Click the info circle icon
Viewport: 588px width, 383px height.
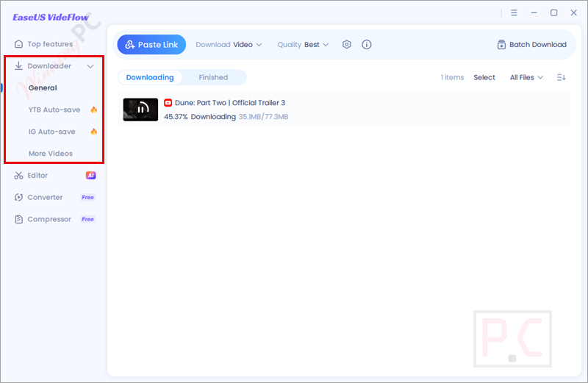[x=367, y=45]
